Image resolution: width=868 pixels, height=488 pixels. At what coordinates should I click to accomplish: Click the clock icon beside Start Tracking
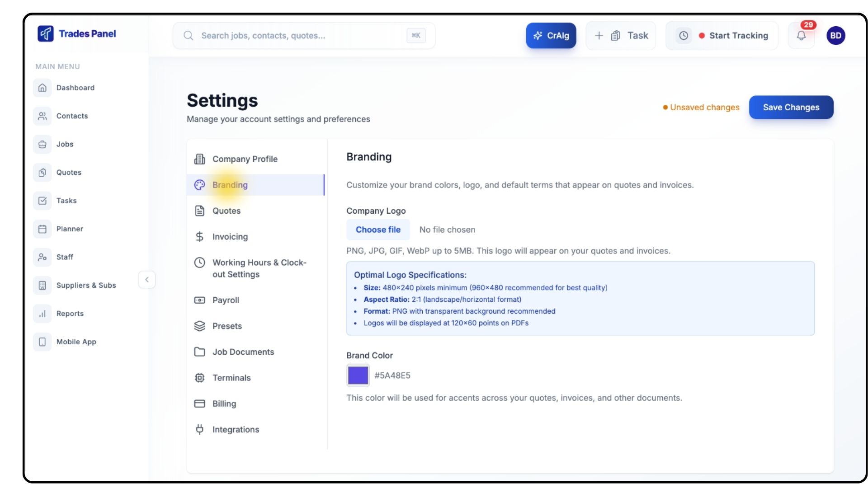(x=684, y=36)
